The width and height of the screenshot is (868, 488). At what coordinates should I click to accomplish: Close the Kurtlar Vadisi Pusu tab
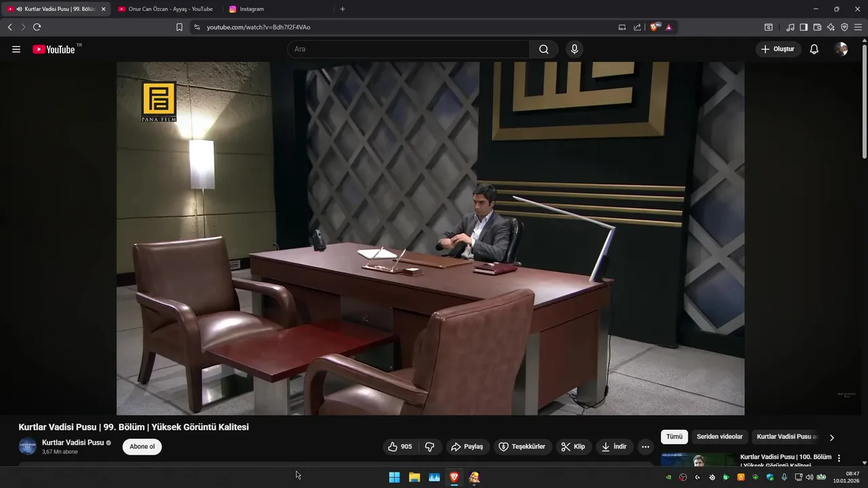pos(104,9)
